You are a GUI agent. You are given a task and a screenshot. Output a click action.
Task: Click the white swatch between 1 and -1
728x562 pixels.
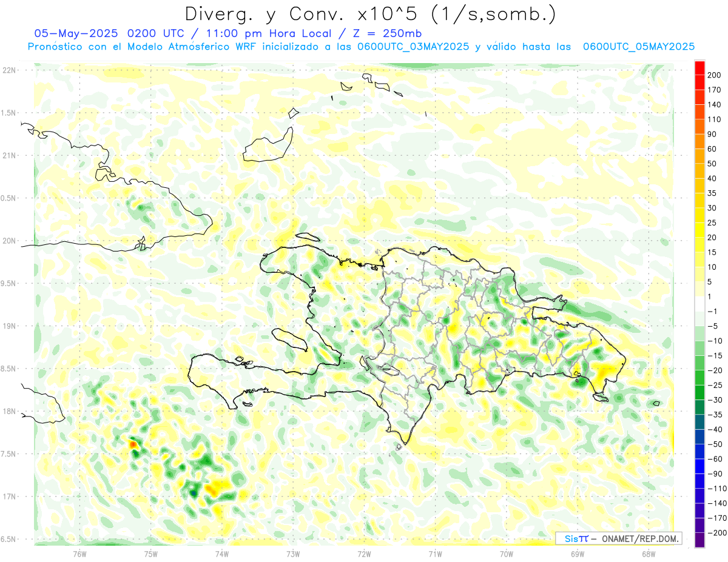point(699,304)
